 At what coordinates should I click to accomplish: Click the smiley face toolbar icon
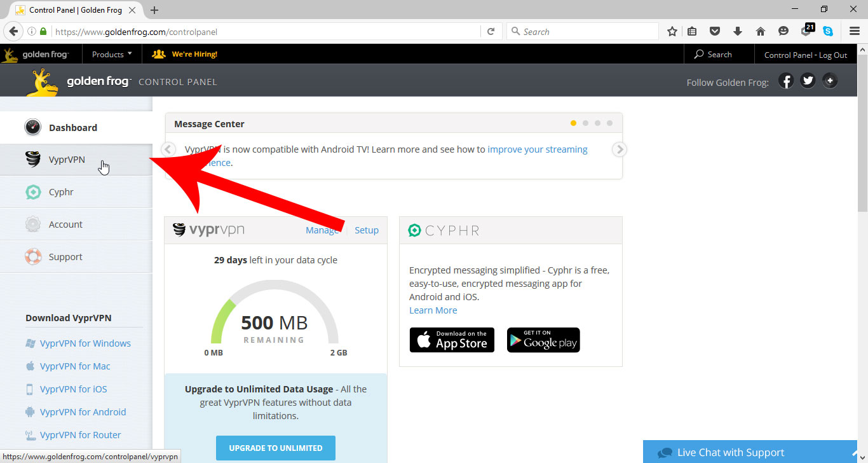[x=783, y=31]
